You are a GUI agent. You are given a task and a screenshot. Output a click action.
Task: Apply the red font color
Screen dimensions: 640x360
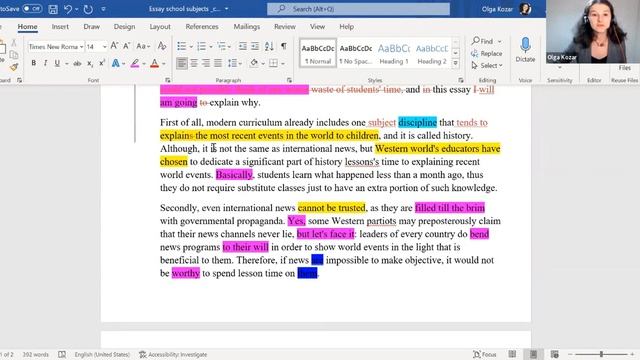154,63
